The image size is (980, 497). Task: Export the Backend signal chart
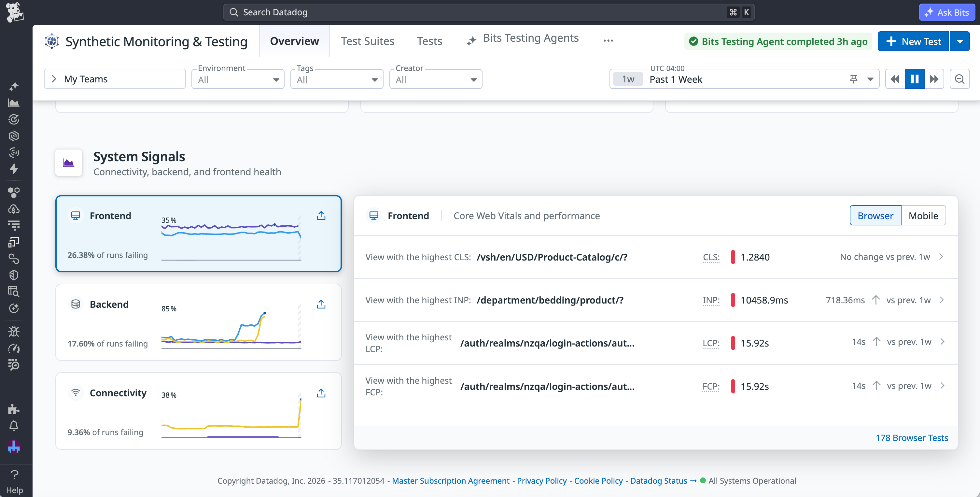click(321, 305)
